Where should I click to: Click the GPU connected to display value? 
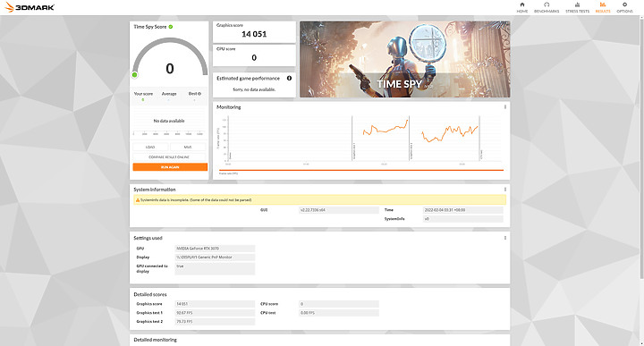point(215,268)
